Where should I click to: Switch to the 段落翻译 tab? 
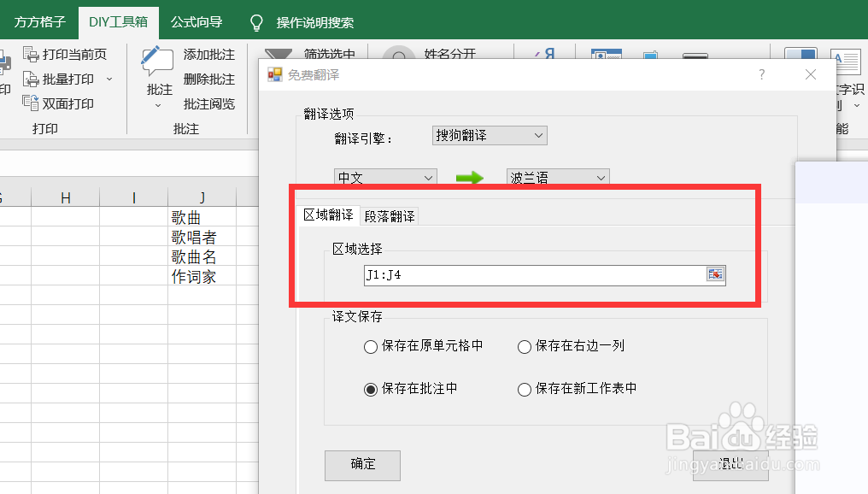click(389, 215)
